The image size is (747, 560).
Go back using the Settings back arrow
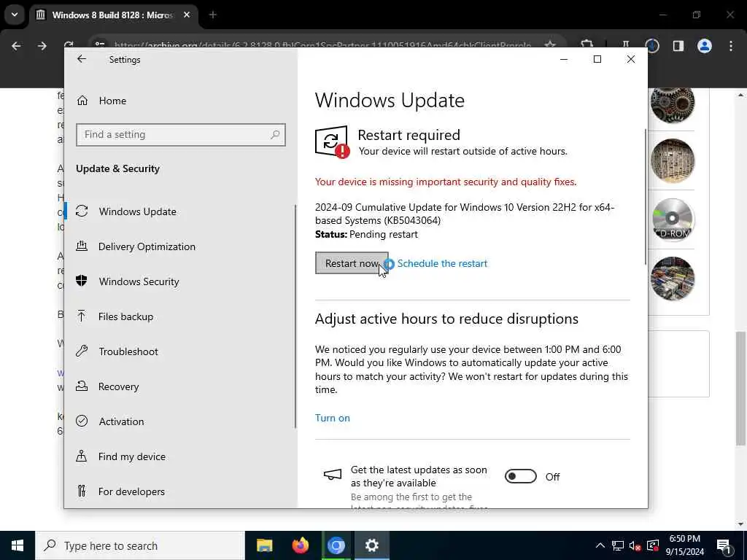[82, 59]
